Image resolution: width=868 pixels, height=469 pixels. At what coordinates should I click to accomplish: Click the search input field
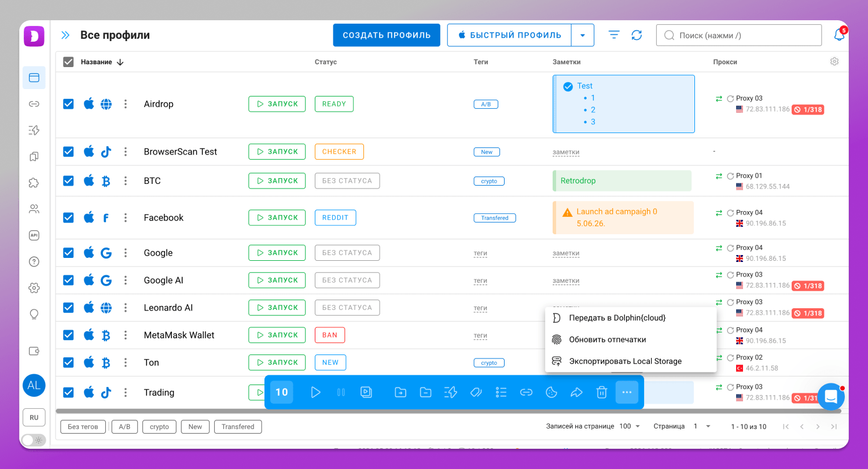click(739, 35)
